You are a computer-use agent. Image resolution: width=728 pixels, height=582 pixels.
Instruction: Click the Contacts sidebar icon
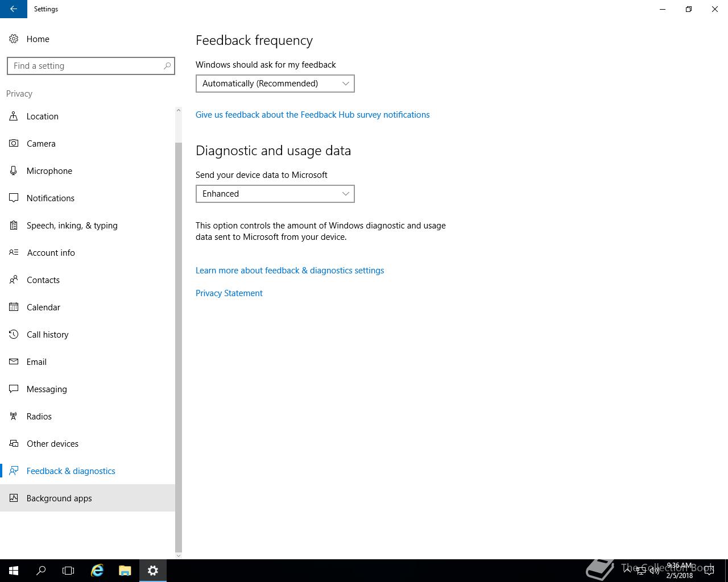pyautogui.click(x=14, y=280)
